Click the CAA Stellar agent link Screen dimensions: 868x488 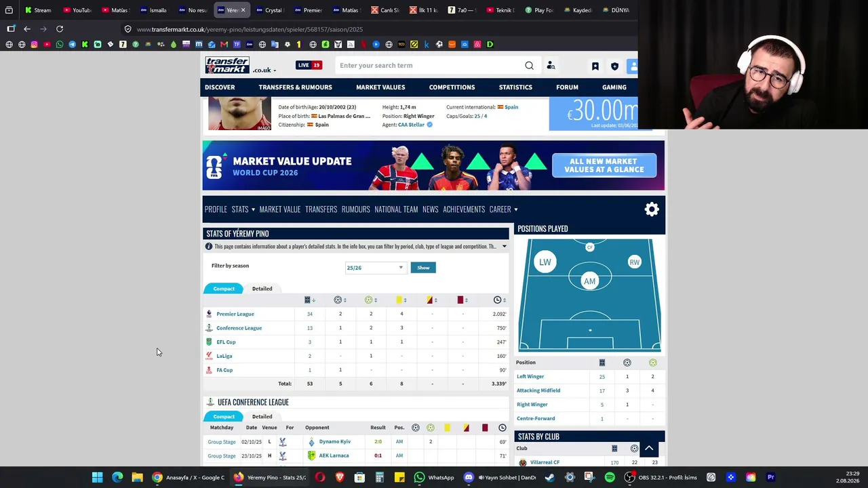411,125
